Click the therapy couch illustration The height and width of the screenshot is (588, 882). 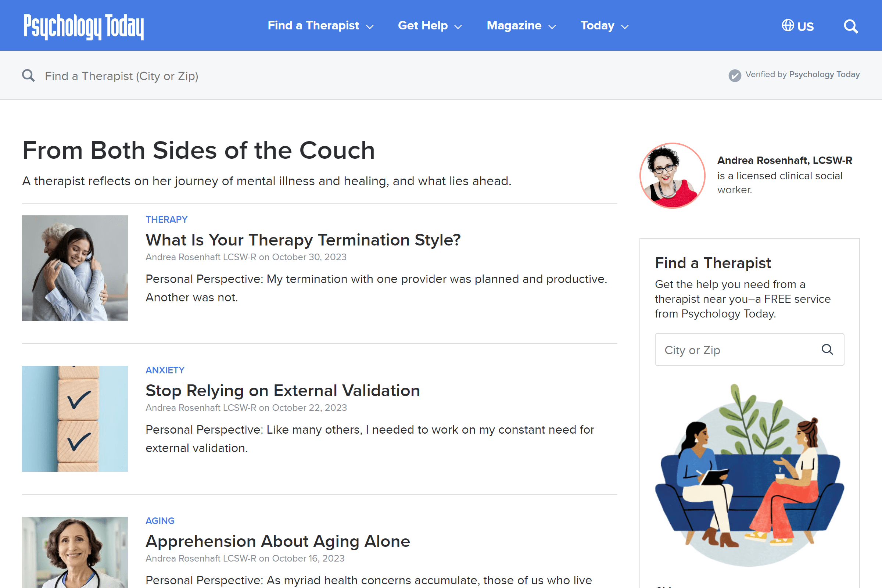point(749,474)
